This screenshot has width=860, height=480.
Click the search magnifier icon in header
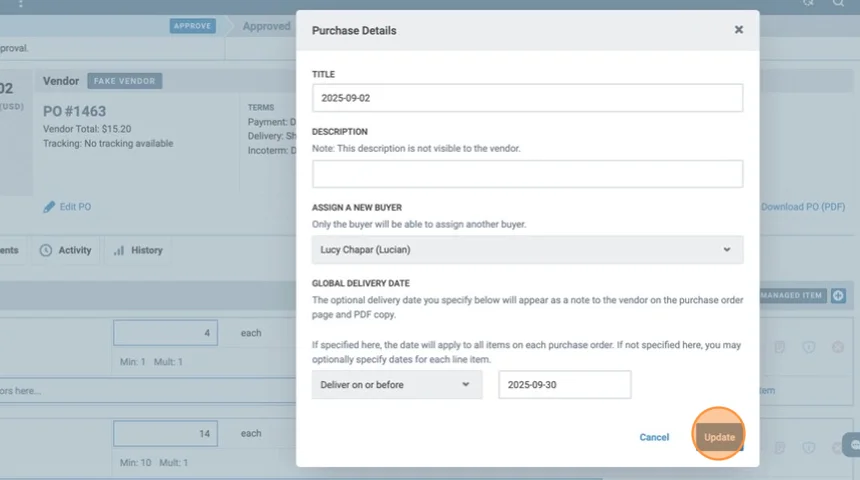pyautogui.click(x=838, y=3)
